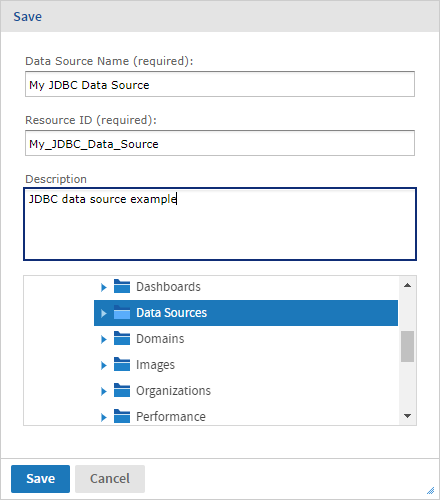Click the folder tree scroll-up arrow
Viewport: 440px width, 500px height.
tap(407, 285)
